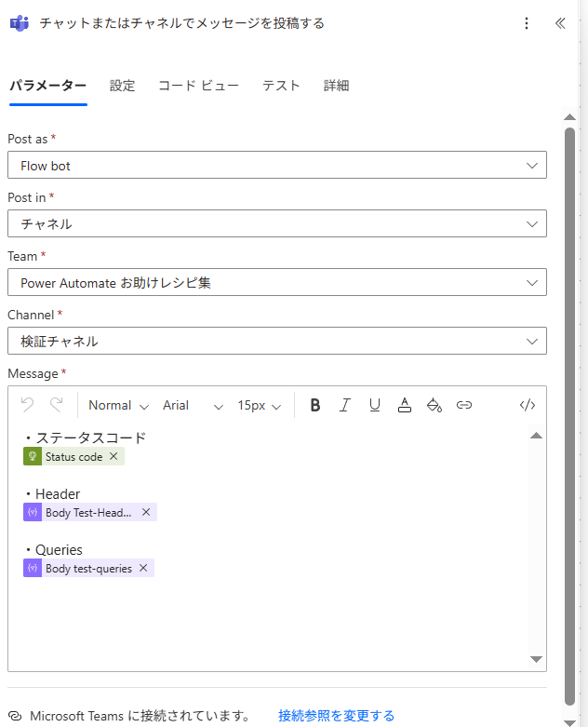Open the Team dropdown
The width and height of the screenshot is (588, 727).
(277, 282)
